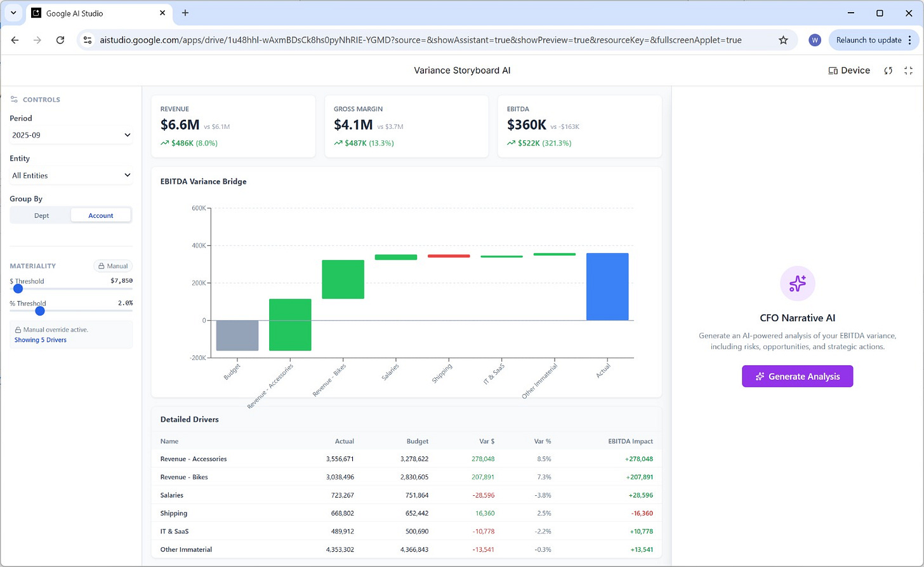924x567 pixels.
Task: Click the Var $ column header
Action: (x=485, y=441)
